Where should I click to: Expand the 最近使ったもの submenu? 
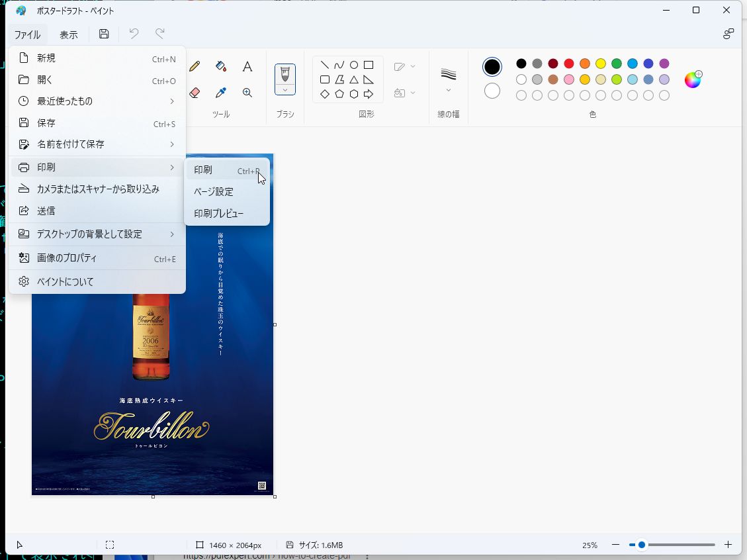[96, 101]
